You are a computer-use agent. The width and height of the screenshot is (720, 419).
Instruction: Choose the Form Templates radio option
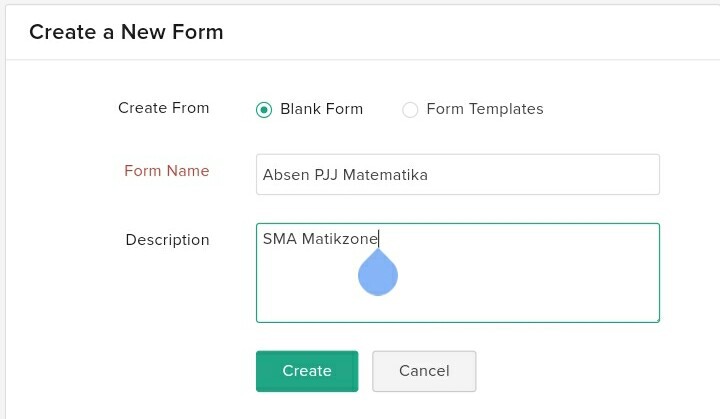[410, 110]
